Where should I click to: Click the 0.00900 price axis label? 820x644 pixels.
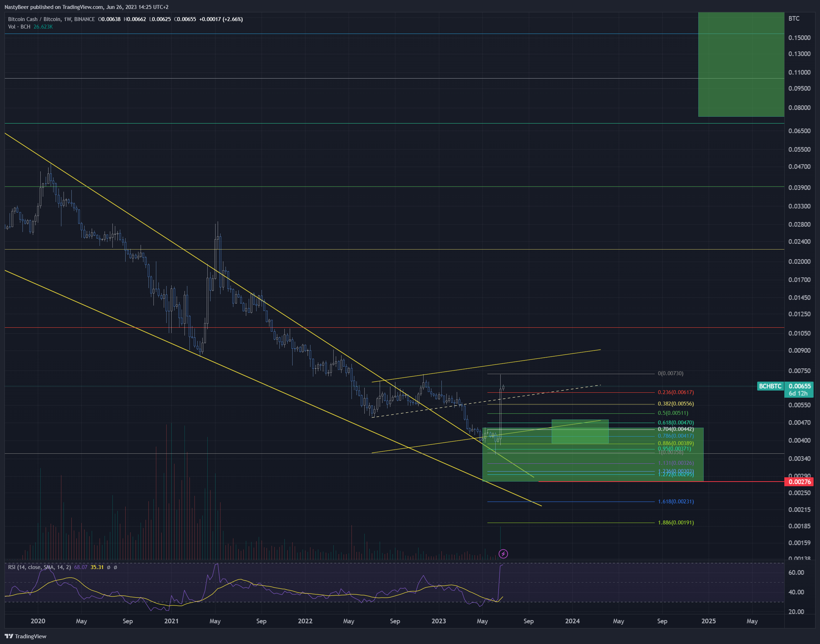coord(799,351)
